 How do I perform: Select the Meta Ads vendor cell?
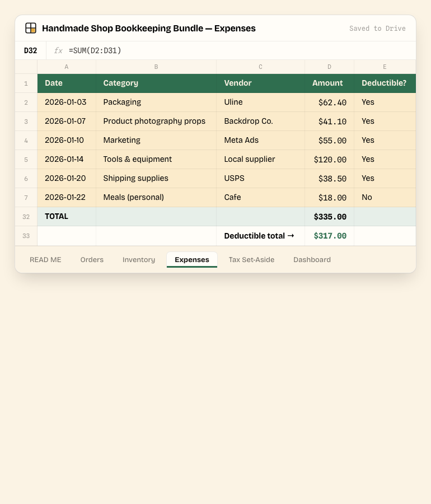(x=260, y=140)
